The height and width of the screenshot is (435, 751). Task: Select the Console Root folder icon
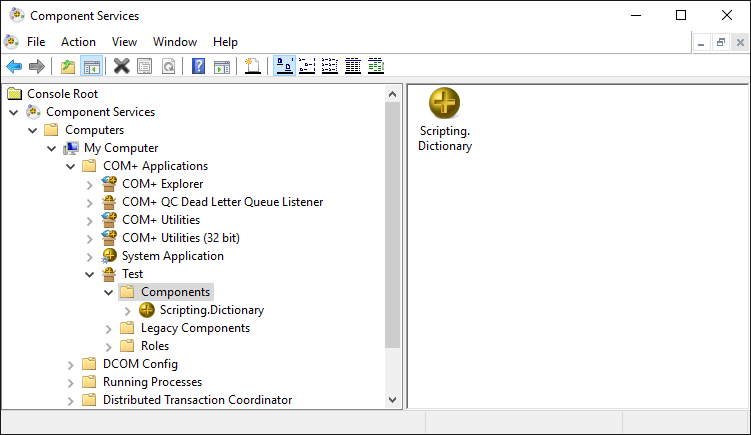(14, 93)
